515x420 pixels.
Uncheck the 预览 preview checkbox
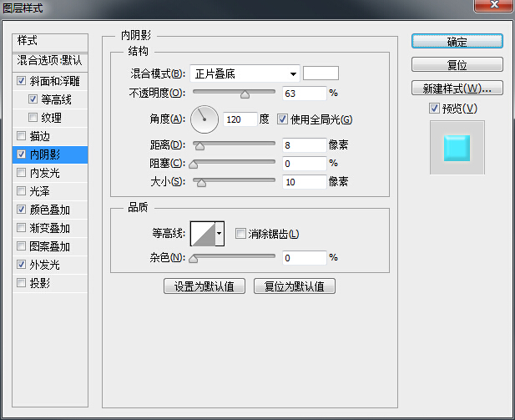433,109
